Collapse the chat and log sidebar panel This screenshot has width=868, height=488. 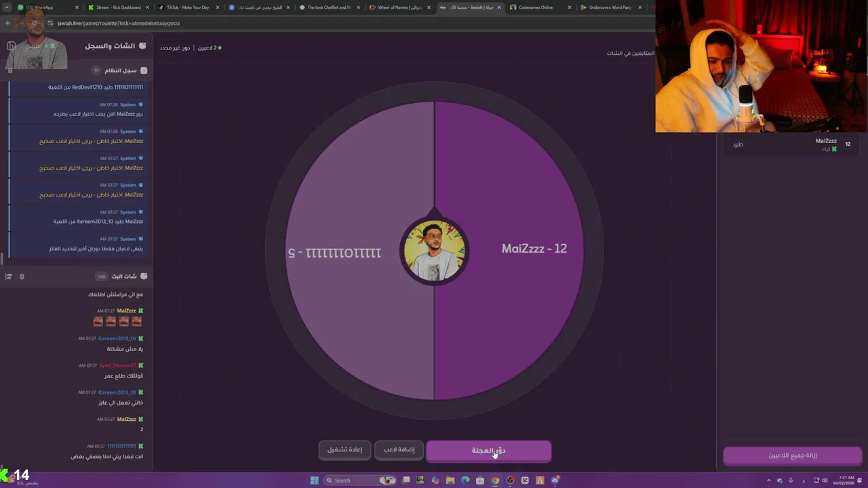[11, 46]
